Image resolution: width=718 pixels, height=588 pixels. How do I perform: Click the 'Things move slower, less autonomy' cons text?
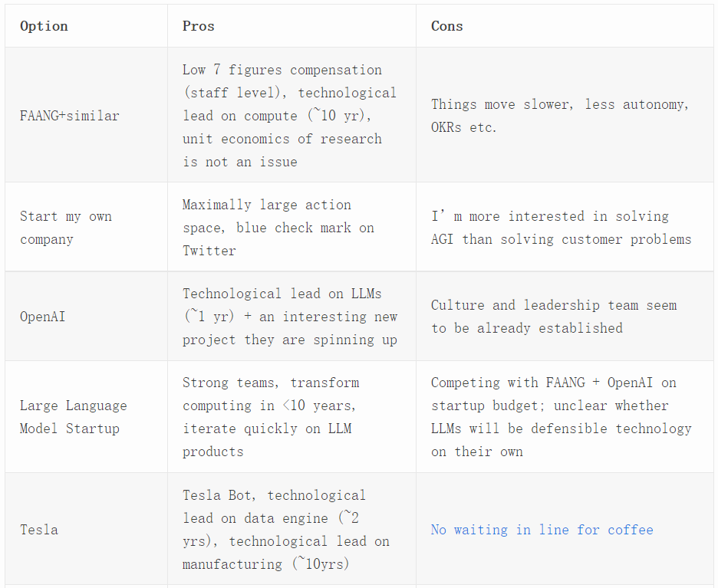click(x=559, y=104)
